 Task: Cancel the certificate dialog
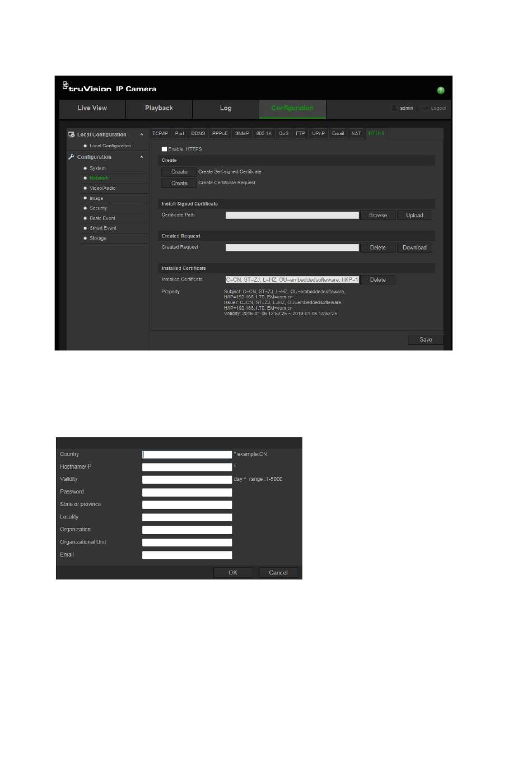[x=278, y=572]
